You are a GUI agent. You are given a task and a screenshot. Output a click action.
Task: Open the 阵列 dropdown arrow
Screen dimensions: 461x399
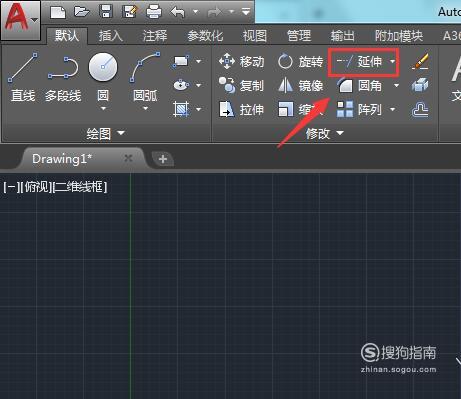pos(392,109)
